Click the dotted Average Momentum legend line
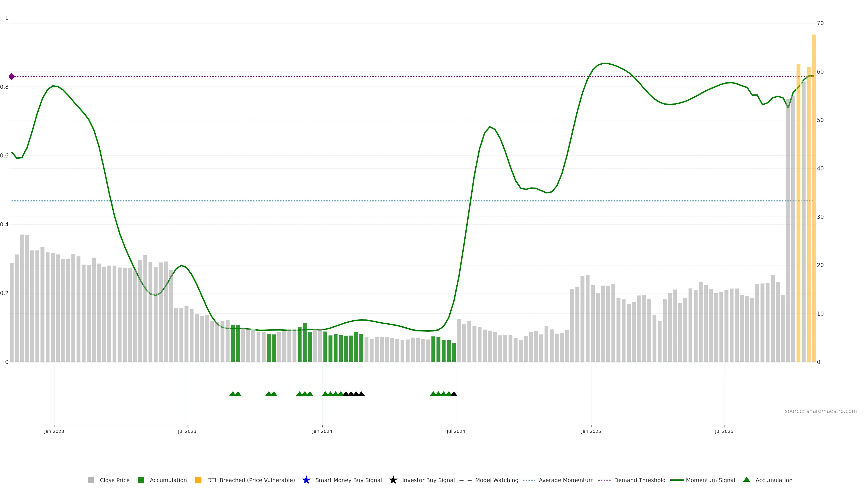868x488 pixels. click(x=529, y=480)
